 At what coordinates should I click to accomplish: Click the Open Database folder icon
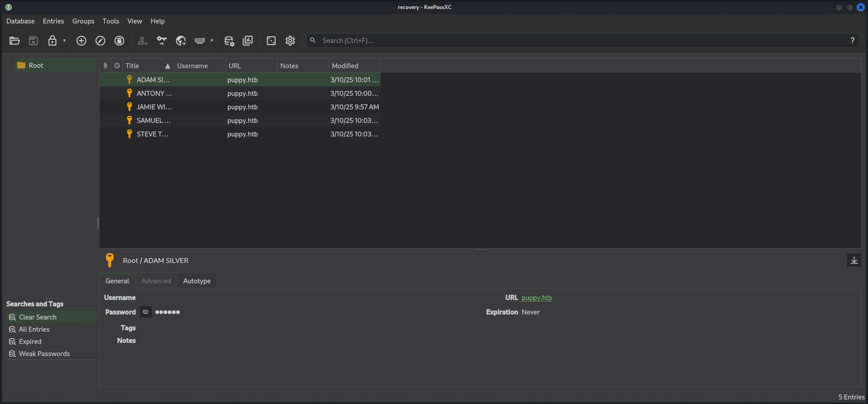point(14,41)
